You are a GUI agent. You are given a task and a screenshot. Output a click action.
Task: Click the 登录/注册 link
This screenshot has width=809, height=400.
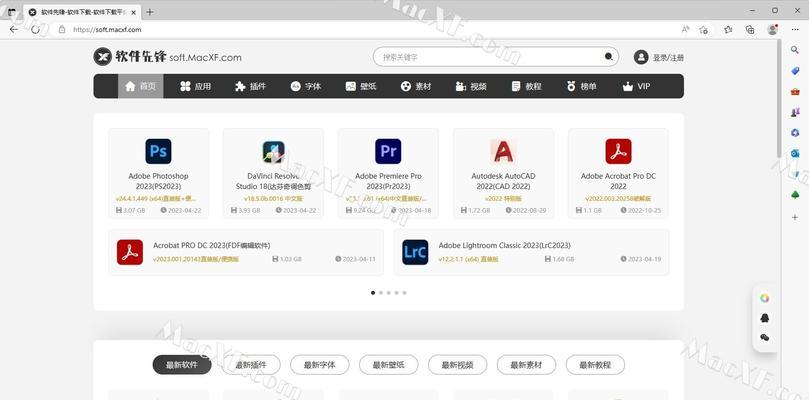point(668,57)
